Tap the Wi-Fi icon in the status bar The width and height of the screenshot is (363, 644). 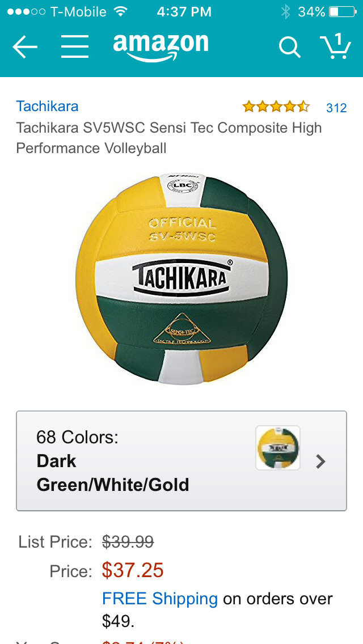pyautogui.click(x=120, y=11)
